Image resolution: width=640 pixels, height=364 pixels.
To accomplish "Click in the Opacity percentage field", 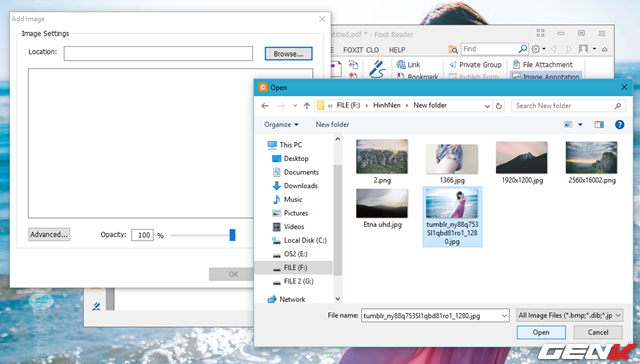I will click(142, 235).
